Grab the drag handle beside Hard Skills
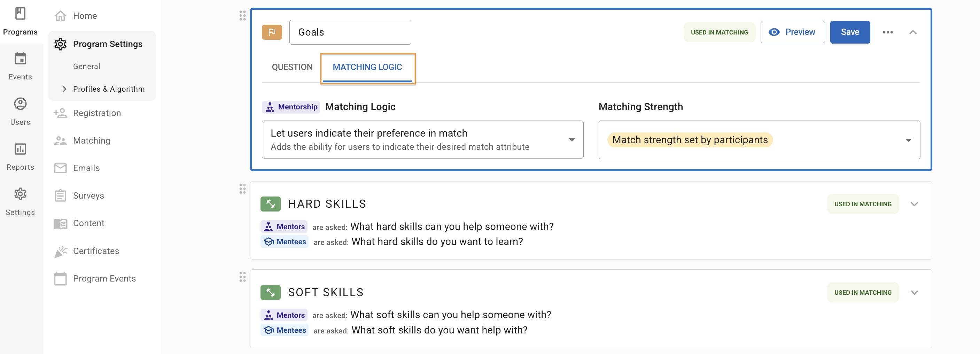980x354 pixels. click(242, 189)
